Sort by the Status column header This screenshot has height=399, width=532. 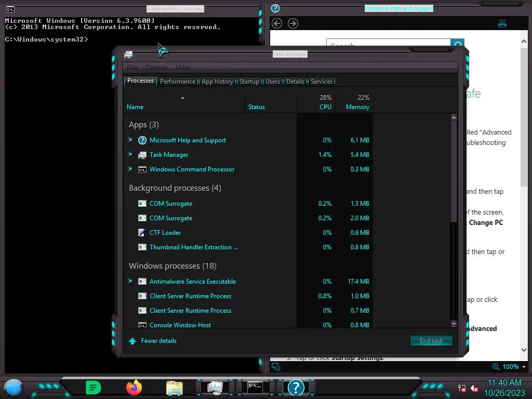pyautogui.click(x=256, y=107)
